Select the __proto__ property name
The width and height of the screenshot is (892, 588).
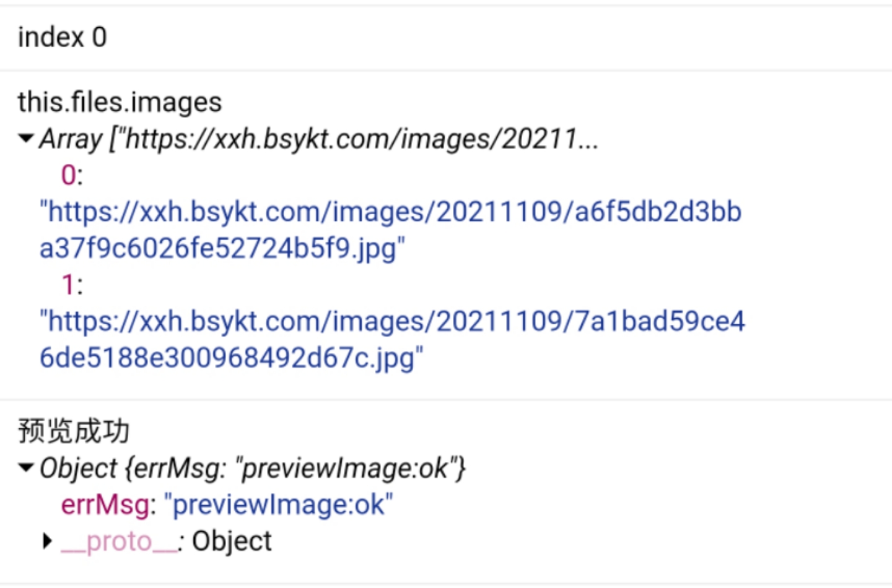119,542
